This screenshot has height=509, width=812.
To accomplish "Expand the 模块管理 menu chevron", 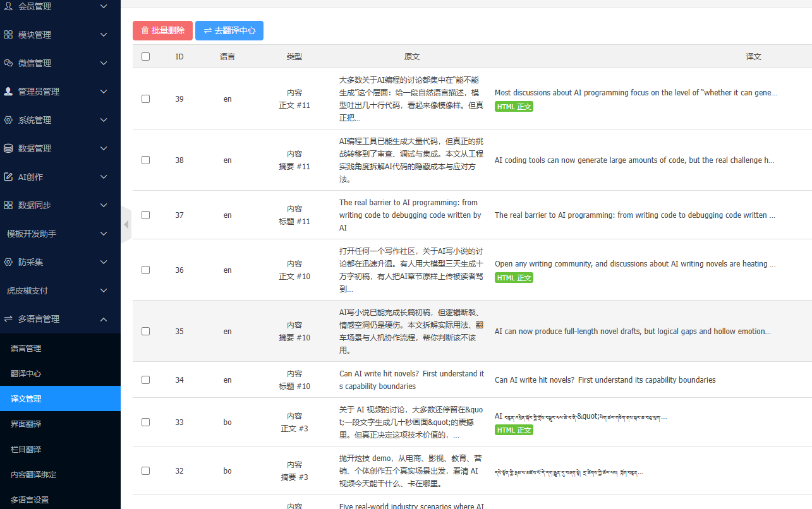I will 104,35.
